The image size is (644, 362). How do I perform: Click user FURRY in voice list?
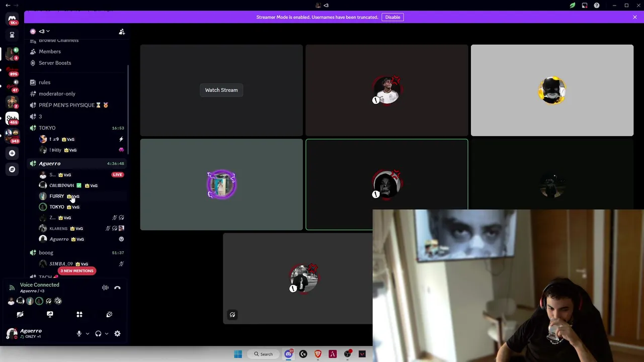pos(56,196)
